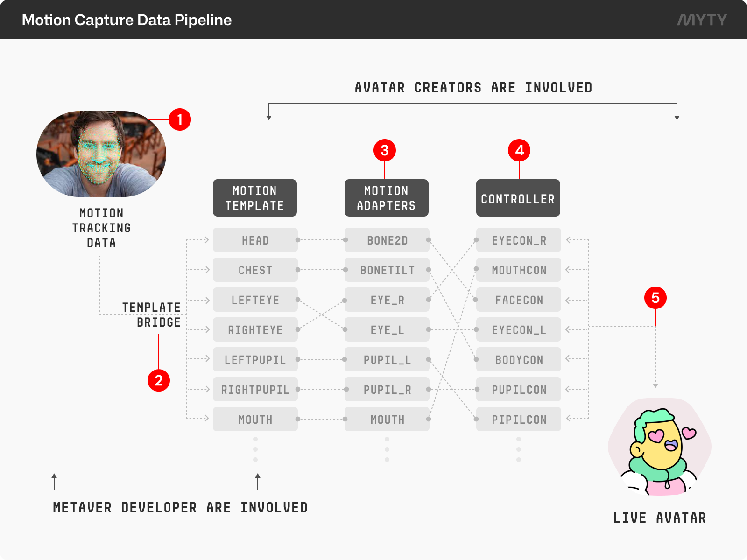Click the PUPIL_L adapter item

click(387, 359)
